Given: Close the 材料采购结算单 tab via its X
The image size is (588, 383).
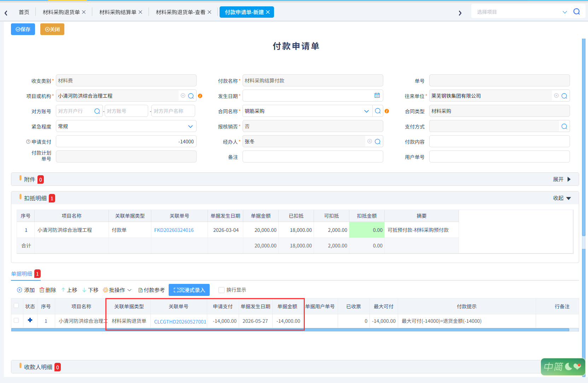Looking at the screenshot, I should point(140,12).
